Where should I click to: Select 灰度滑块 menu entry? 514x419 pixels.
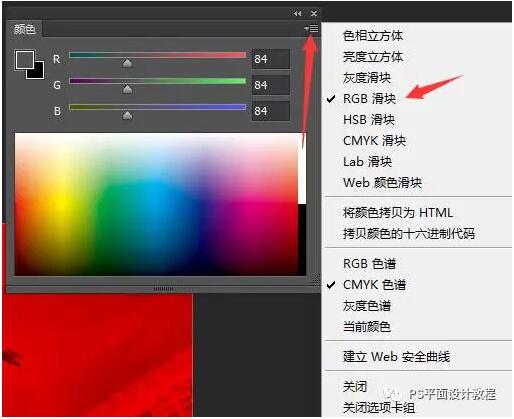pos(367,78)
